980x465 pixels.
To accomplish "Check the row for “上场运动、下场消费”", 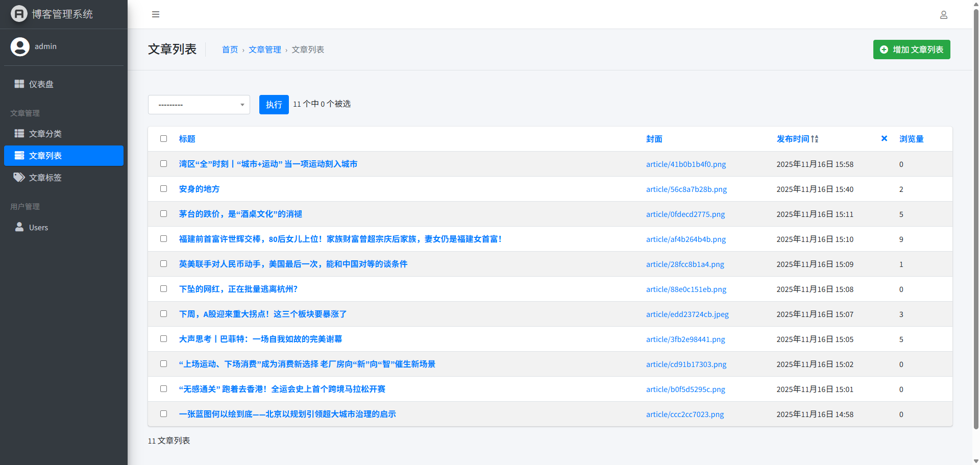I will (163, 363).
